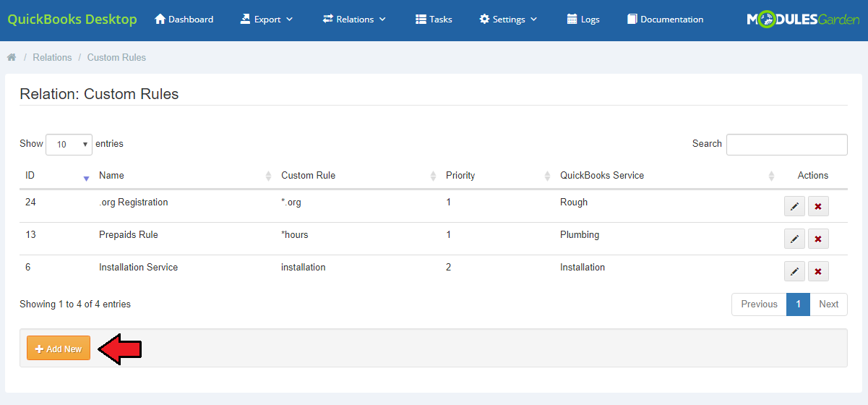The image size is (868, 405).
Task: Click the QuickBooks Desktop title link
Action: (x=72, y=20)
